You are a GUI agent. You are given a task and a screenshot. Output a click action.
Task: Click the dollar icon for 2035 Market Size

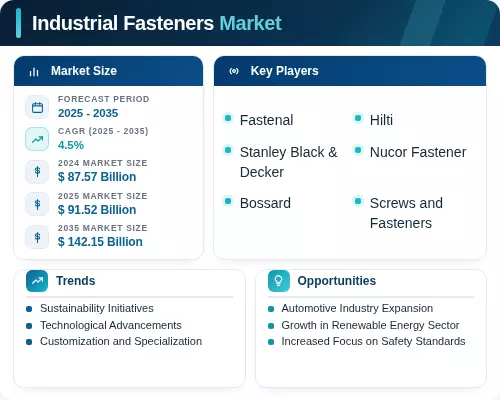[x=37, y=237]
